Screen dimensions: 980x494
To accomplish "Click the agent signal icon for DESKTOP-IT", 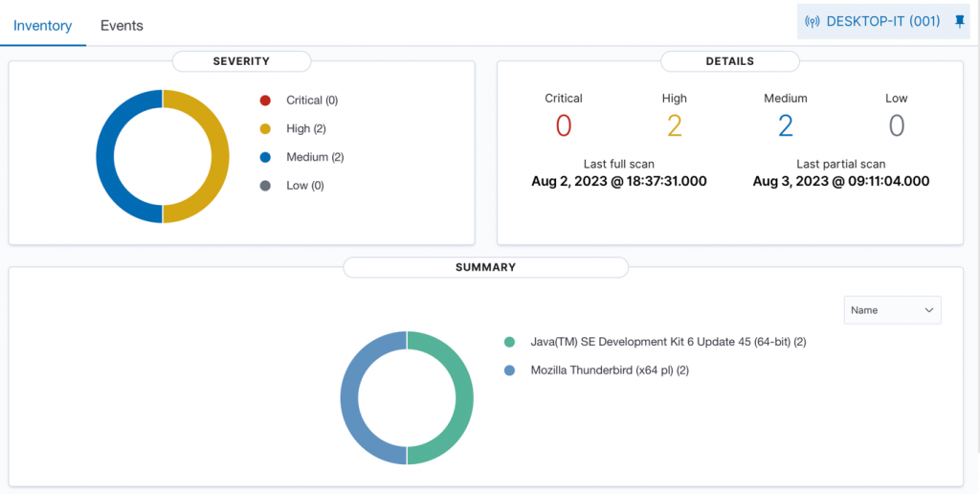I will [813, 21].
